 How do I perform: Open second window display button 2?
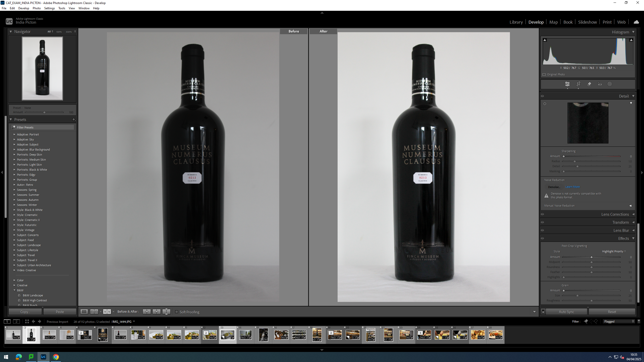click(16, 321)
